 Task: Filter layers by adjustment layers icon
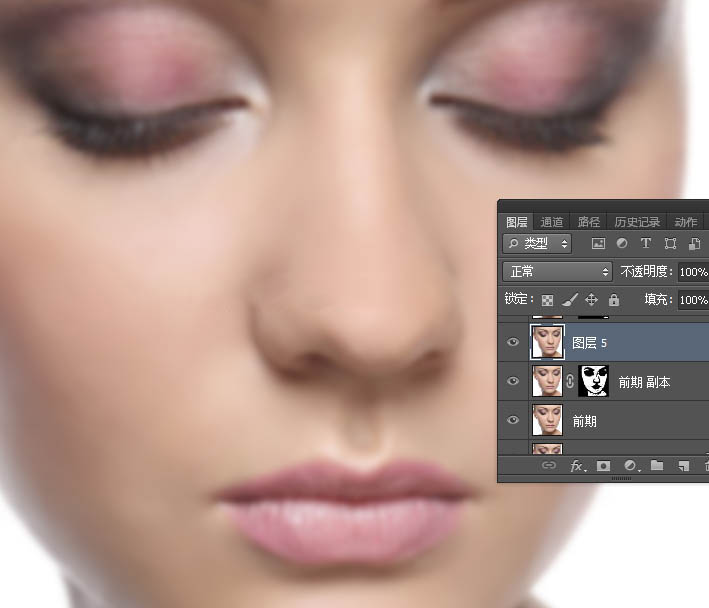622,244
